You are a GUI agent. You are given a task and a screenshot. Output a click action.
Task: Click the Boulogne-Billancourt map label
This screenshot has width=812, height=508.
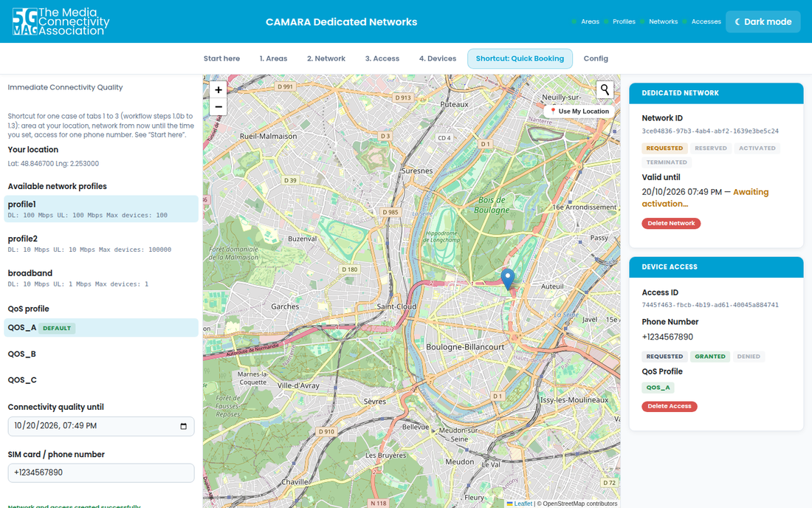pos(465,347)
